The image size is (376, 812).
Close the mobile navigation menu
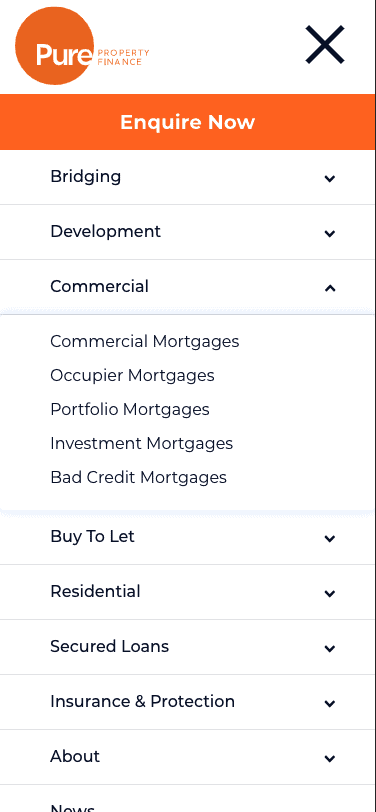[325, 45]
